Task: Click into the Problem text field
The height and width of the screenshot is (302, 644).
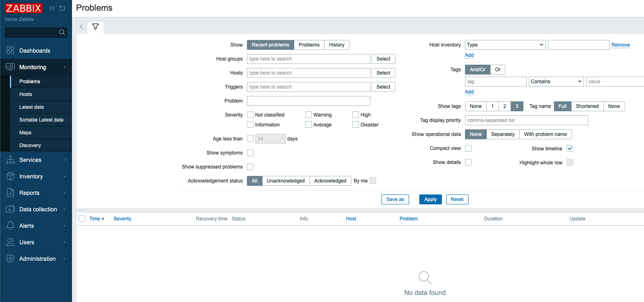Action: click(x=308, y=101)
